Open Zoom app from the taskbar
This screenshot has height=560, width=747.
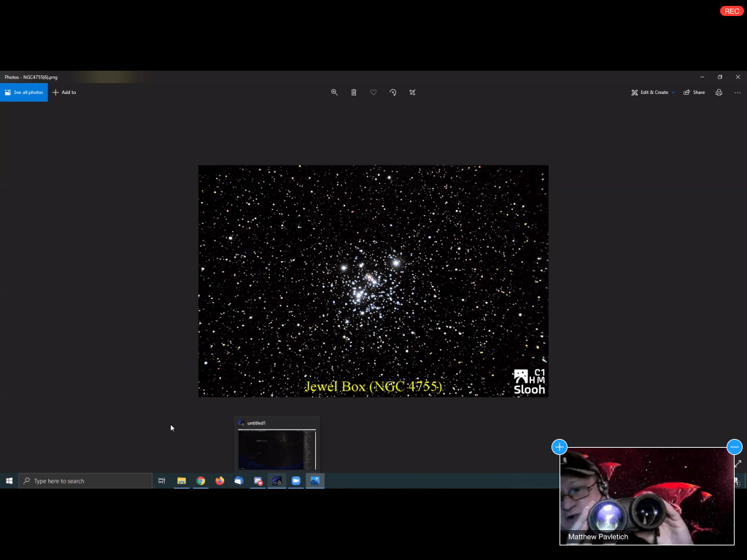point(296,481)
